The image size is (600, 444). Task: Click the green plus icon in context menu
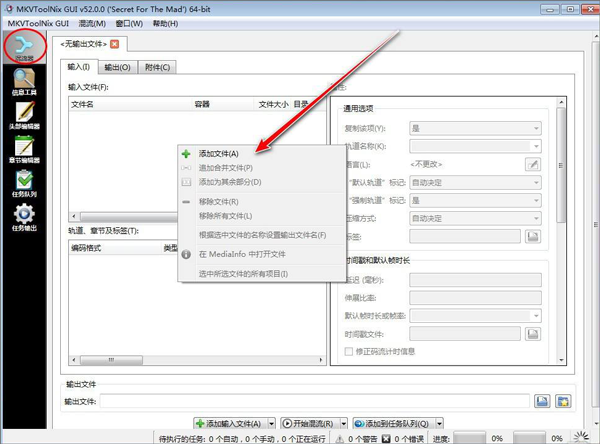tap(186, 154)
